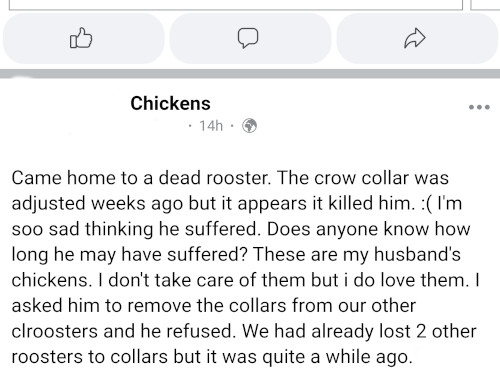The width and height of the screenshot is (500, 368).
Task: Click the last line ending 'quite a while ago'
Action: [x=212, y=357]
